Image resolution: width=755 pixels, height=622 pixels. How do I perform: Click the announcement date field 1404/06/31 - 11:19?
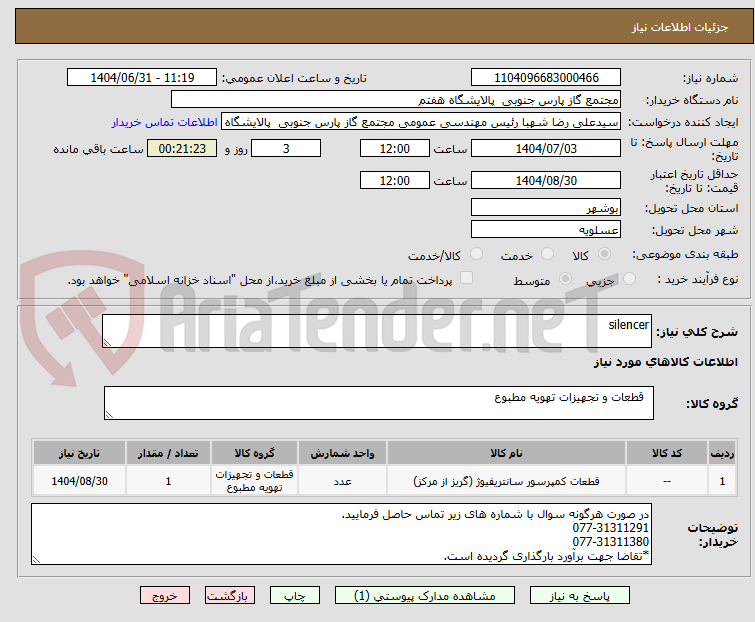click(x=142, y=78)
